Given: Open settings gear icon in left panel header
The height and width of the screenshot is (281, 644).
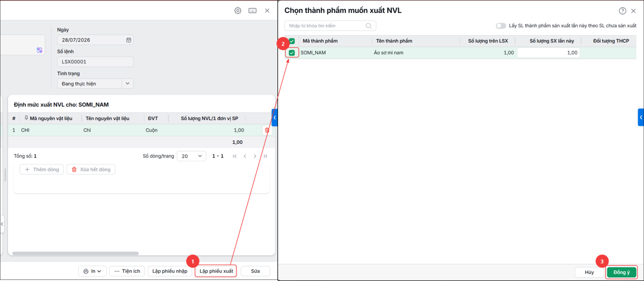Looking at the screenshot, I should pyautogui.click(x=238, y=10).
